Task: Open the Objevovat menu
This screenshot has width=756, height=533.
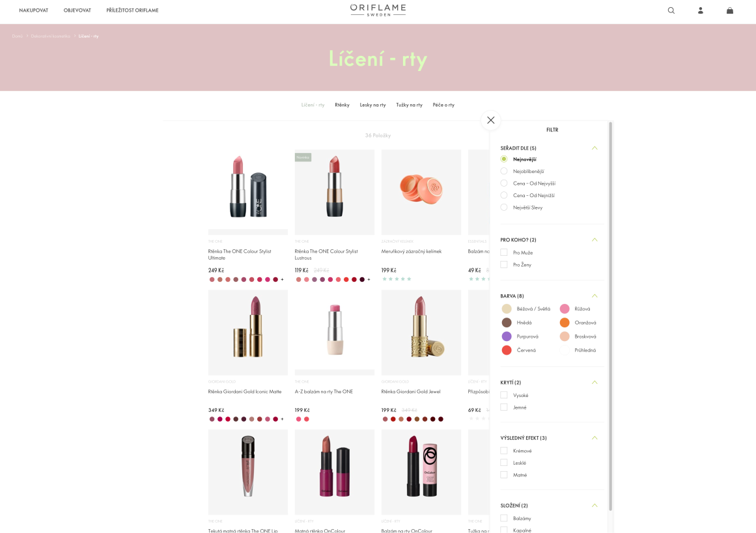Action: pos(77,10)
